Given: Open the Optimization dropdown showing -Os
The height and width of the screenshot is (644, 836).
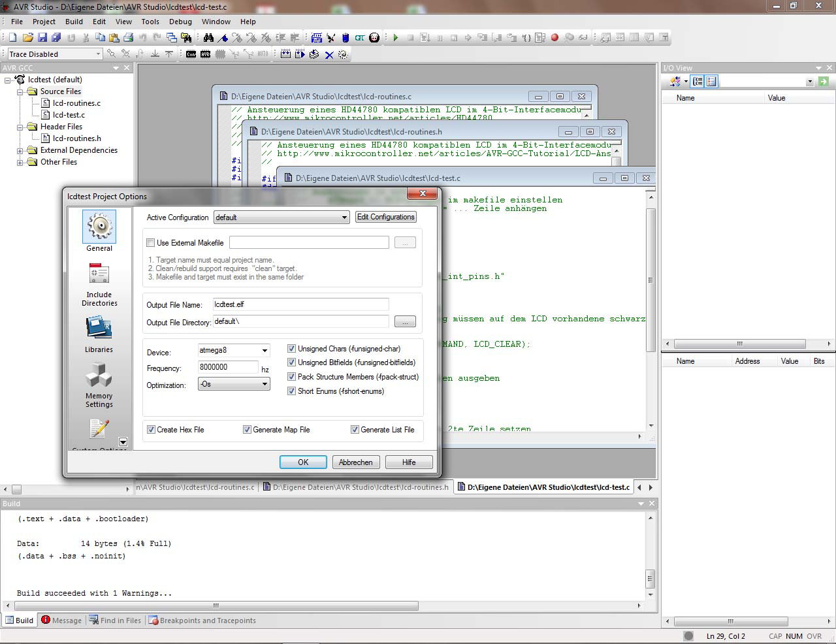Looking at the screenshot, I should coord(234,384).
